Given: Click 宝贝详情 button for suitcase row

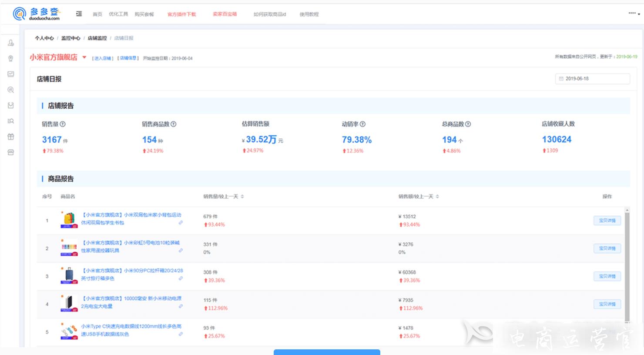Looking at the screenshot, I should pyautogui.click(x=607, y=276).
